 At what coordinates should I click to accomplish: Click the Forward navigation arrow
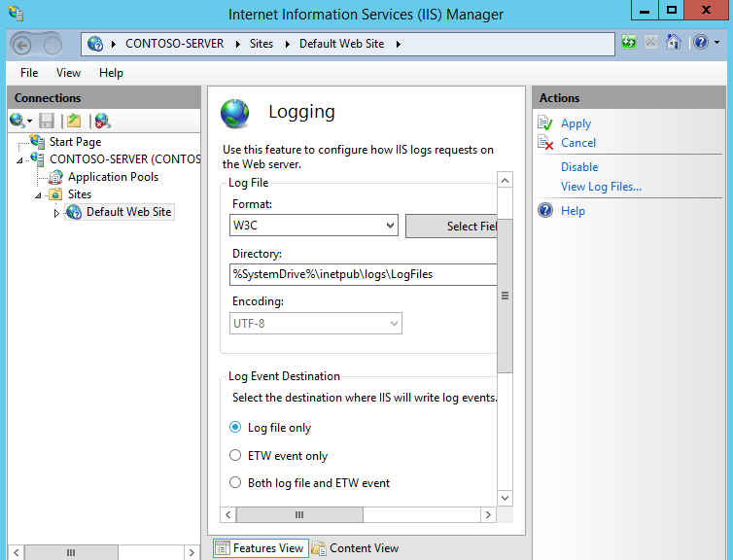pyautogui.click(x=52, y=46)
